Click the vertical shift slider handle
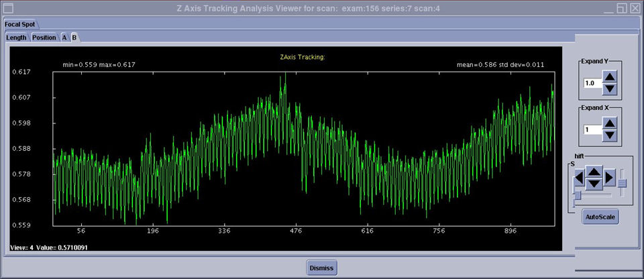This screenshot has width=644, height=279. 623,183
